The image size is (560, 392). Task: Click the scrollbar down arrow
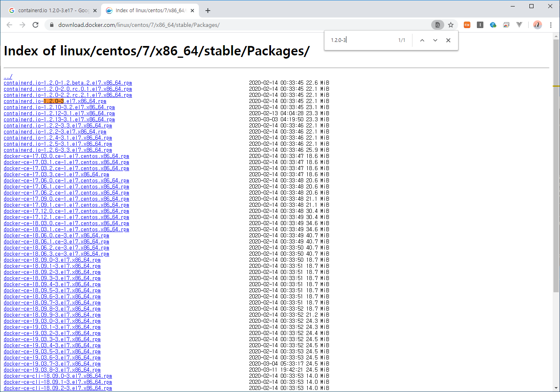click(556, 388)
